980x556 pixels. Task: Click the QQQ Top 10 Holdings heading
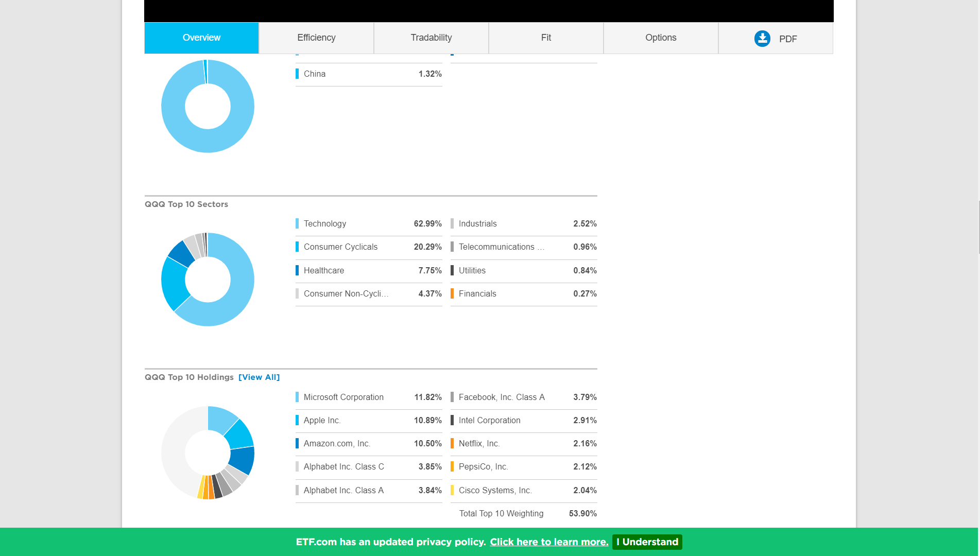point(189,377)
